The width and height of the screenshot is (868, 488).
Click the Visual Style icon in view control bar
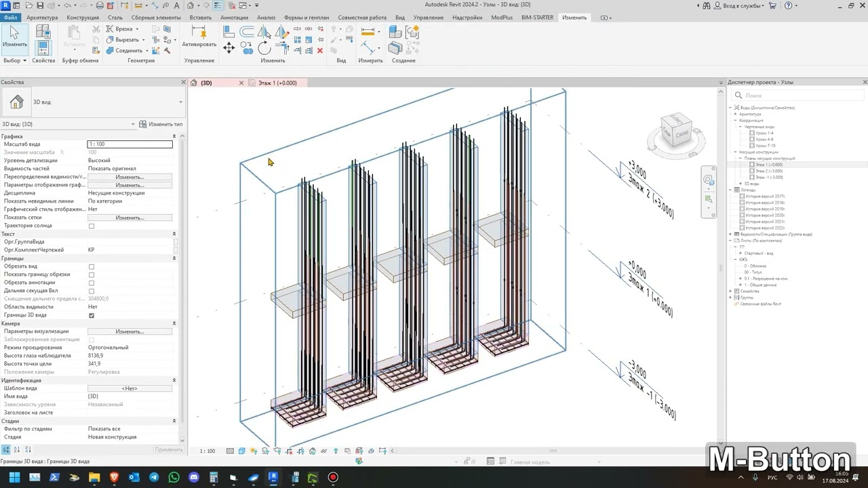242,451
